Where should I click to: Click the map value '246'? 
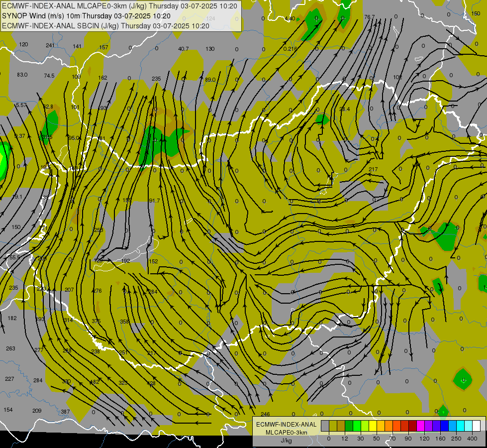point(265,414)
